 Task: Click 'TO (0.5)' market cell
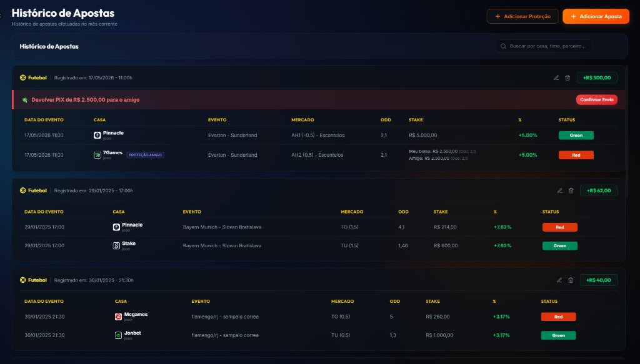[341, 317]
